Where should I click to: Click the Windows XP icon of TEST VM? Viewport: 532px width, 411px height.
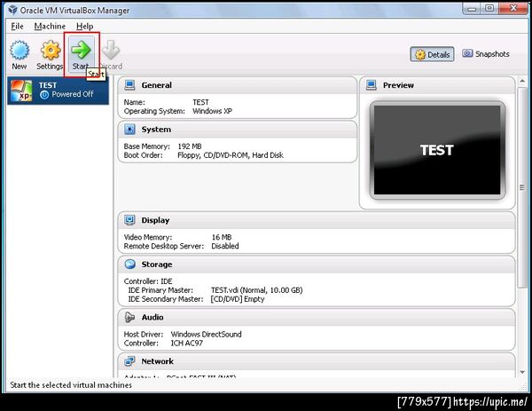coord(21,91)
